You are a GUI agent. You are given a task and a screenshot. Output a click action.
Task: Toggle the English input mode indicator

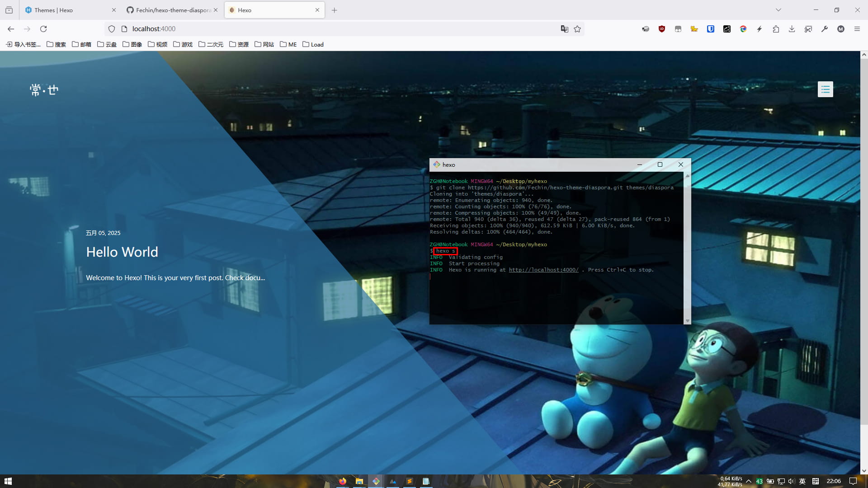pyautogui.click(x=802, y=481)
